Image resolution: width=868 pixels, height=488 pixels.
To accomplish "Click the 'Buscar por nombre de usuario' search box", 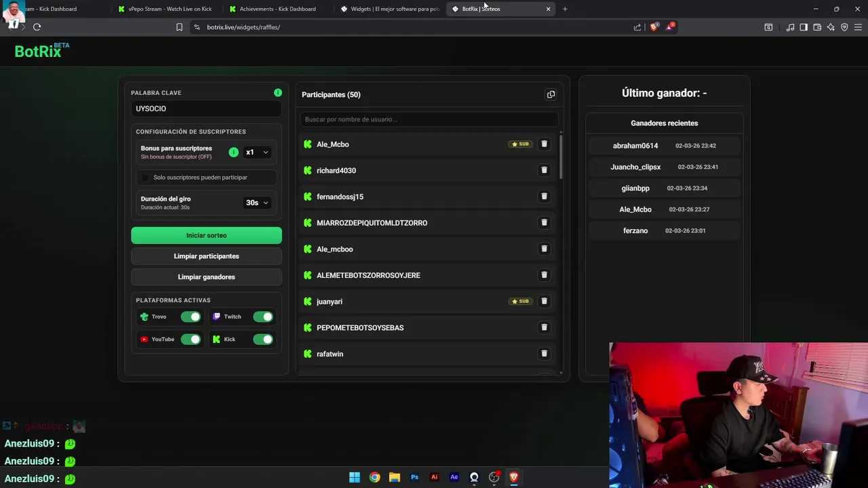I will coord(429,119).
